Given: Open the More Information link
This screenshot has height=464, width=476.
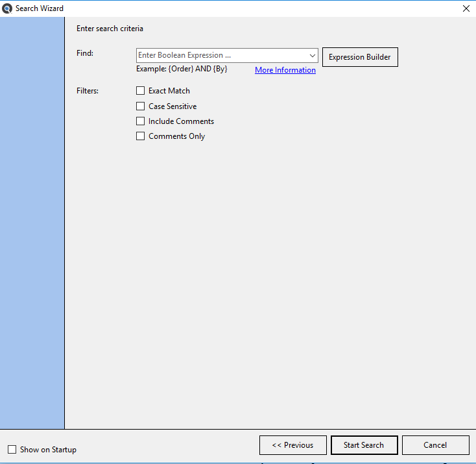Looking at the screenshot, I should click(285, 70).
